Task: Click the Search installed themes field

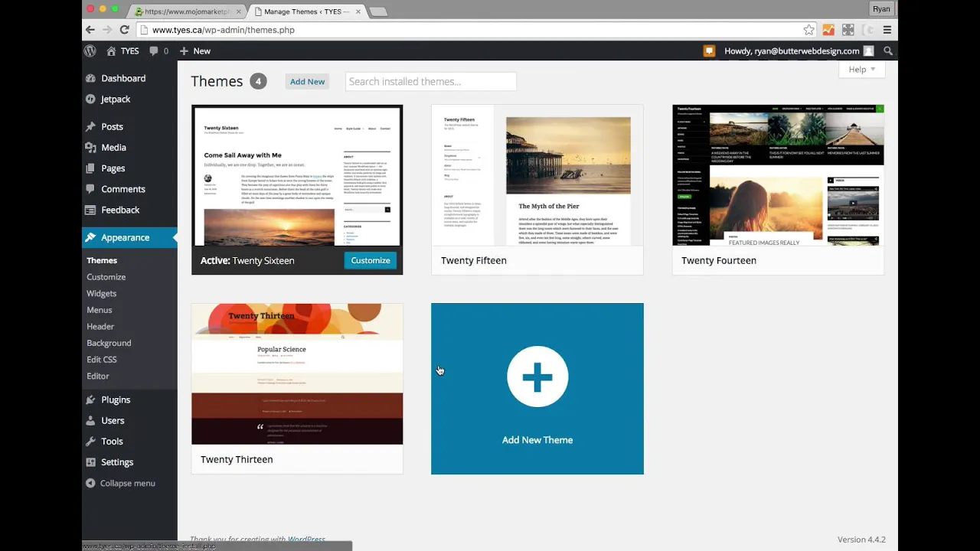Action: tap(431, 82)
